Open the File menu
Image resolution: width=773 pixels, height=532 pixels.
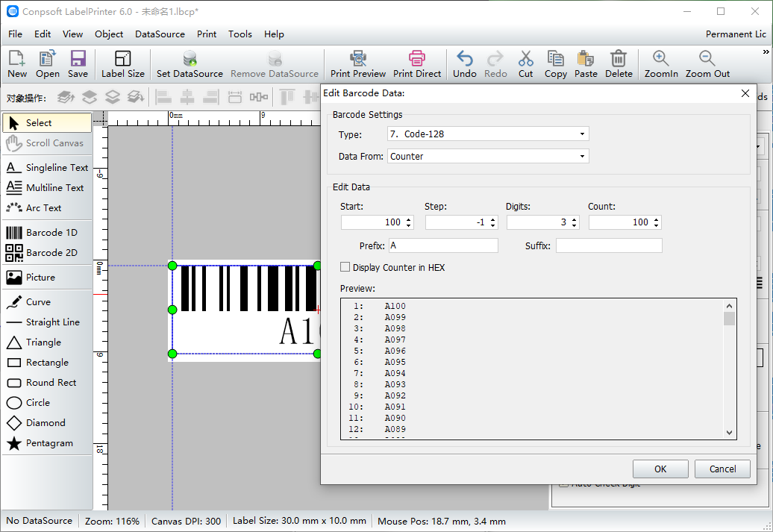pos(15,34)
